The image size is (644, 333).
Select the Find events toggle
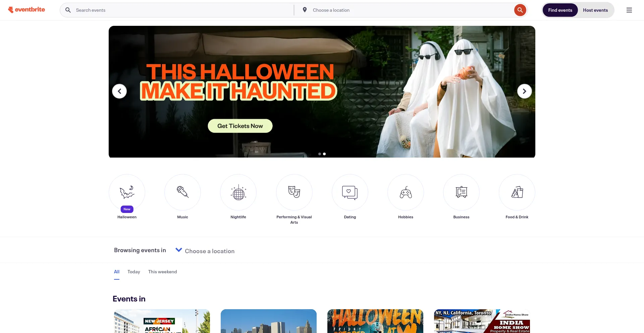(x=560, y=10)
